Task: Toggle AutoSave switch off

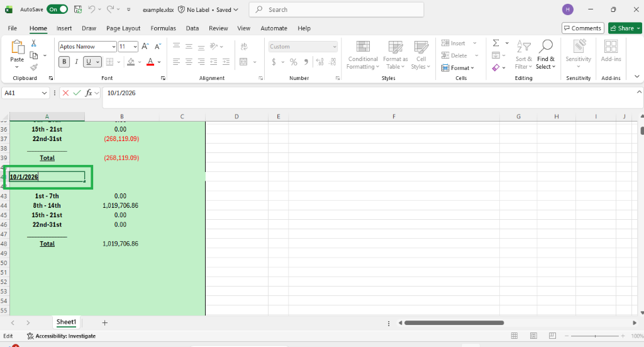Action: tap(57, 9)
